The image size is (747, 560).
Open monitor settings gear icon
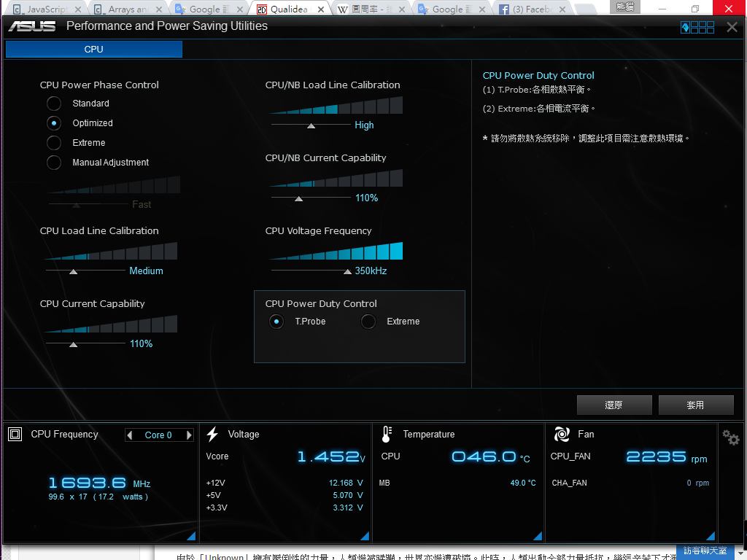730,437
